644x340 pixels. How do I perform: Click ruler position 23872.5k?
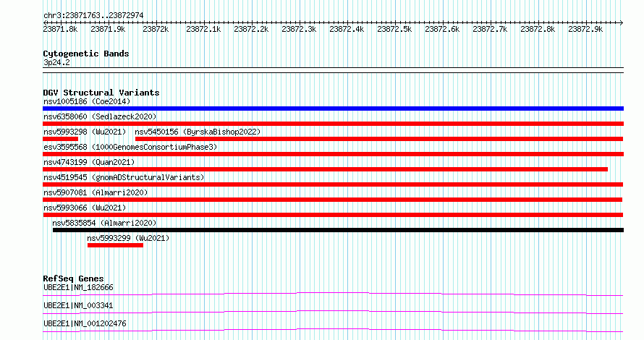[394, 29]
